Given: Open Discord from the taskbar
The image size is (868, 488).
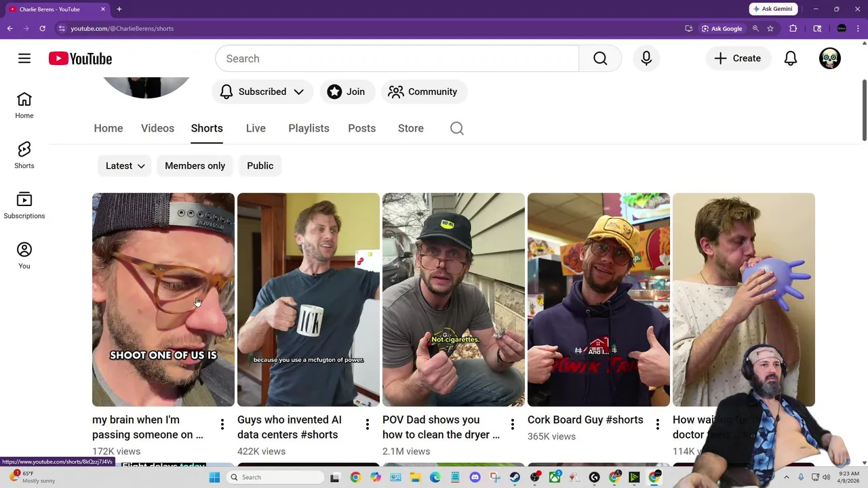Looking at the screenshot, I should [x=475, y=477].
